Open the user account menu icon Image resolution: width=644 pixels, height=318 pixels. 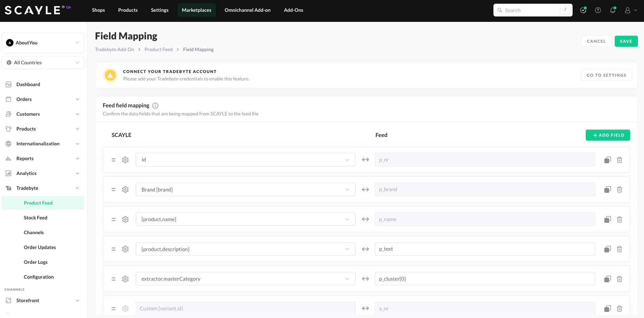click(631, 10)
